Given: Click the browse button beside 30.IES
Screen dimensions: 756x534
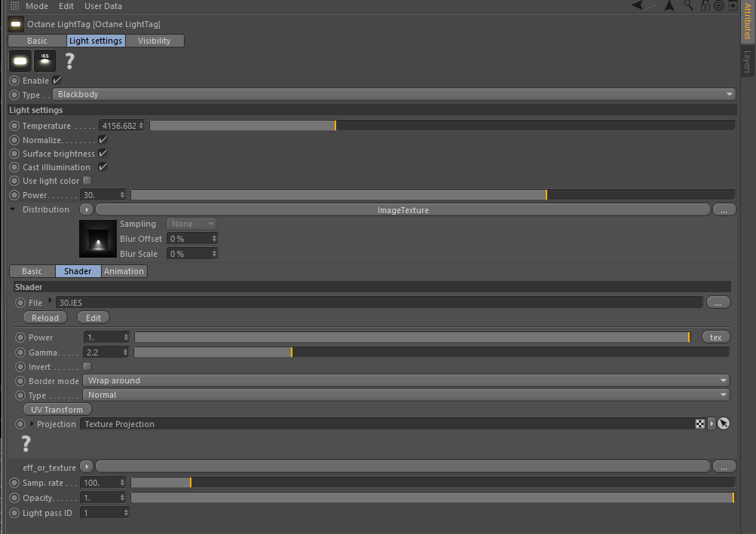Looking at the screenshot, I should pyautogui.click(x=718, y=303).
